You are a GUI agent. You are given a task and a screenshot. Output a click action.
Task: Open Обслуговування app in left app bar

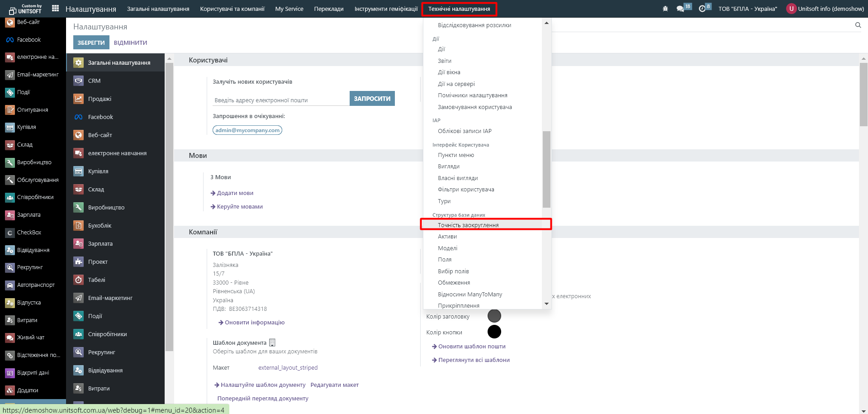coord(33,180)
